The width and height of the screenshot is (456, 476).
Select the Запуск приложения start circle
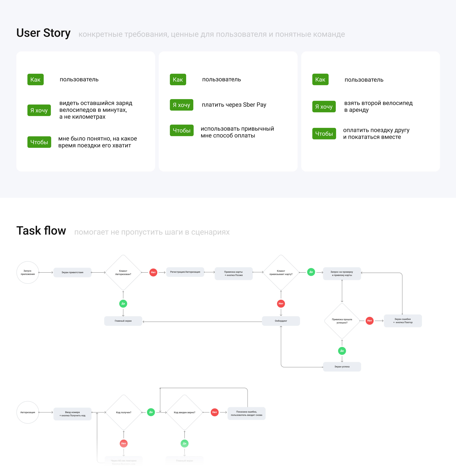click(28, 272)
